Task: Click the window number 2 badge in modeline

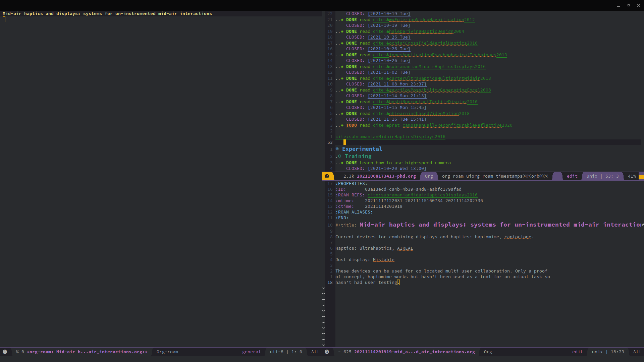Action: (x=327, y=176)
